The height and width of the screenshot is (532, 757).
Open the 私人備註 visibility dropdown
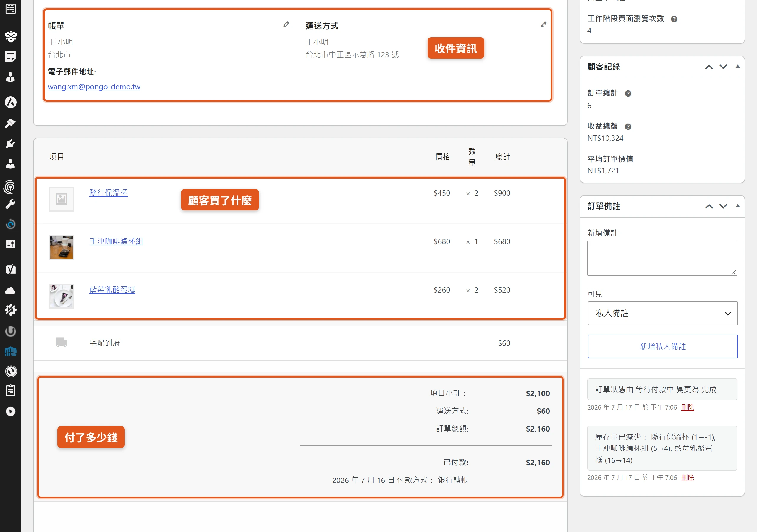pos(662,313)
